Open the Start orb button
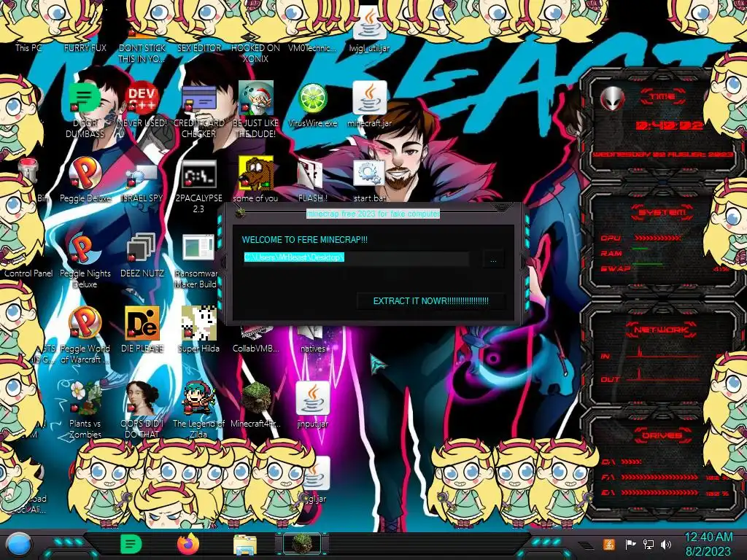 (19, 545)
